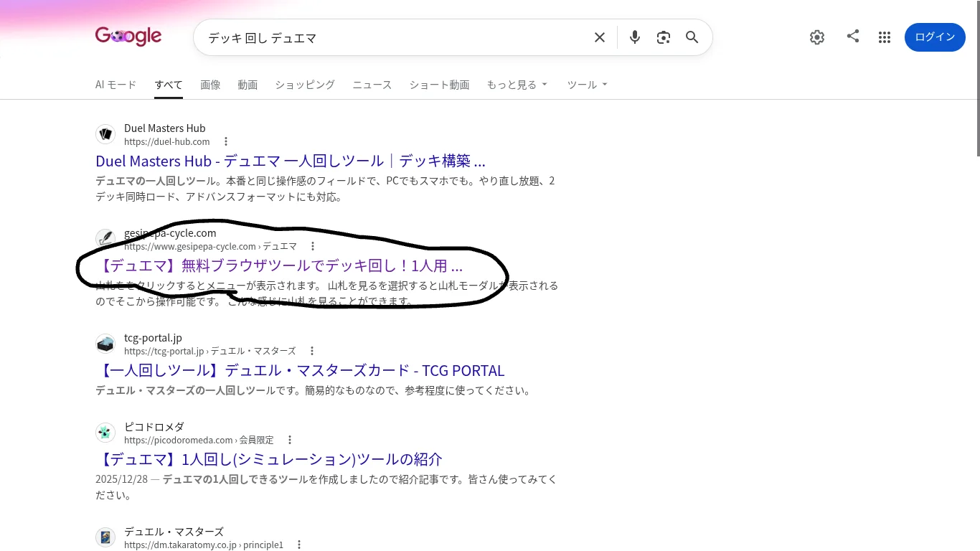Open options menu for picodoromeda.com result
This screenshot has width=980, height=551.
point(290,440)
